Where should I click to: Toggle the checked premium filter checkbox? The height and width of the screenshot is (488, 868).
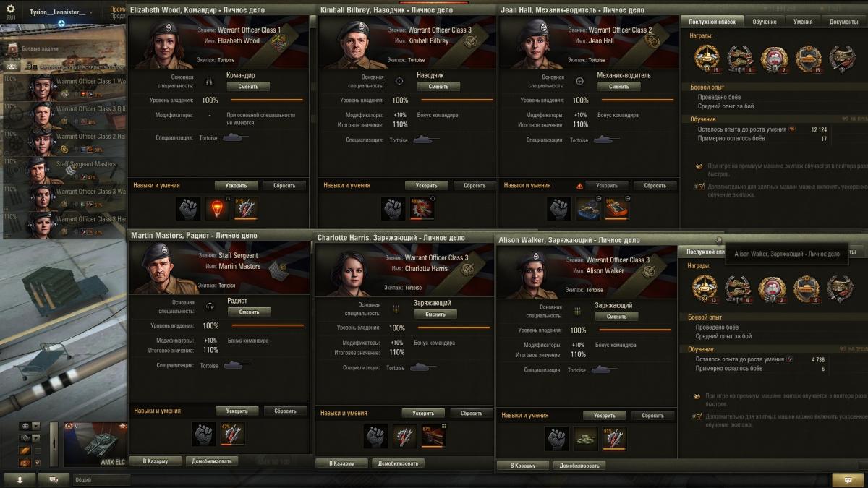click(x=38, y=463)
